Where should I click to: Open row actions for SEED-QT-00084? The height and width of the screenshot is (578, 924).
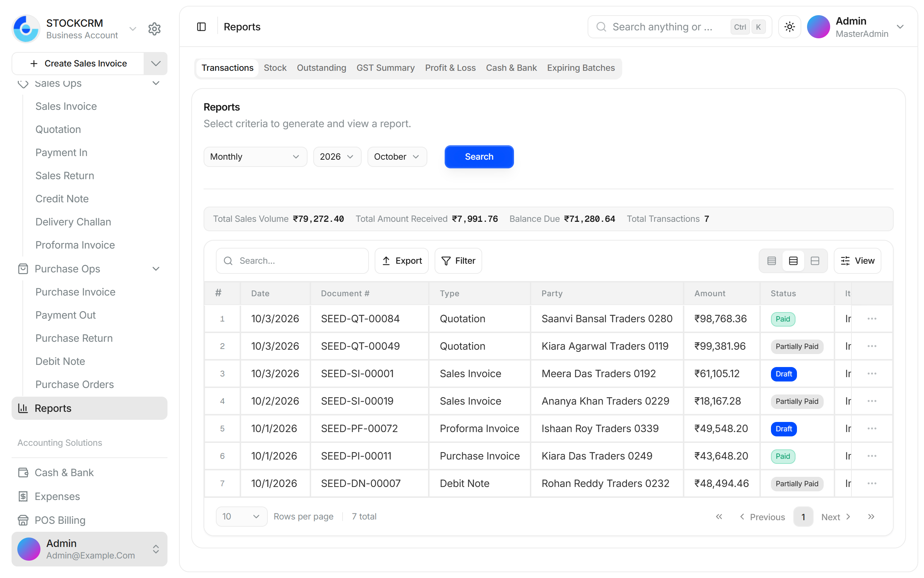pos(872,318)
